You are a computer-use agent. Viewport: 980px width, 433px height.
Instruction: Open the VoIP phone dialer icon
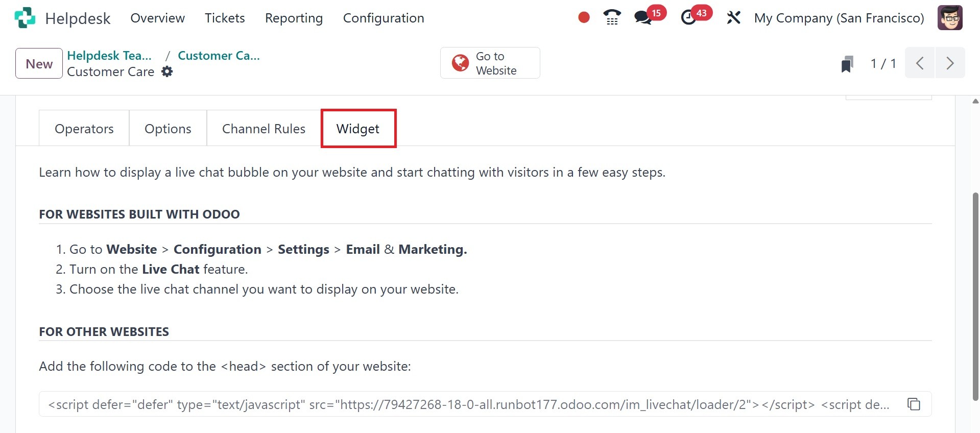pyautogui.click(x=612, y=18)
